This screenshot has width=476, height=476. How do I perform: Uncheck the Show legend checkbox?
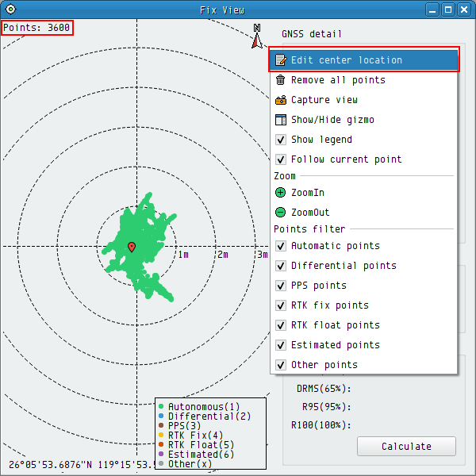280,140
